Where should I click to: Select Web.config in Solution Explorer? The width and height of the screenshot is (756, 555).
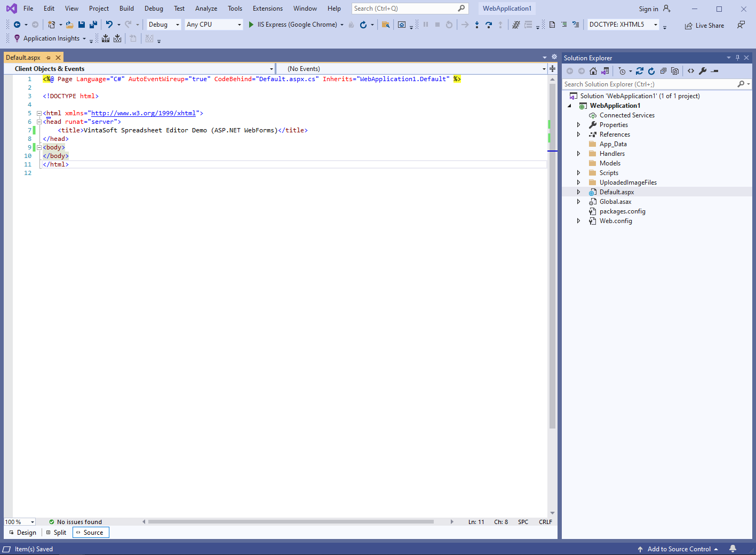pyautogui.click(x=616, y=221)
